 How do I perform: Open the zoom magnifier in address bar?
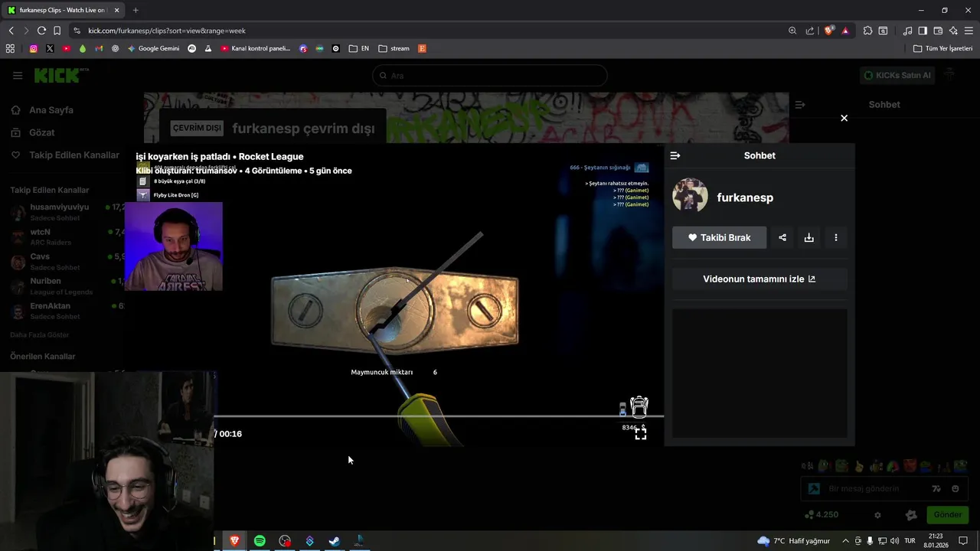[x=792, y=31]
